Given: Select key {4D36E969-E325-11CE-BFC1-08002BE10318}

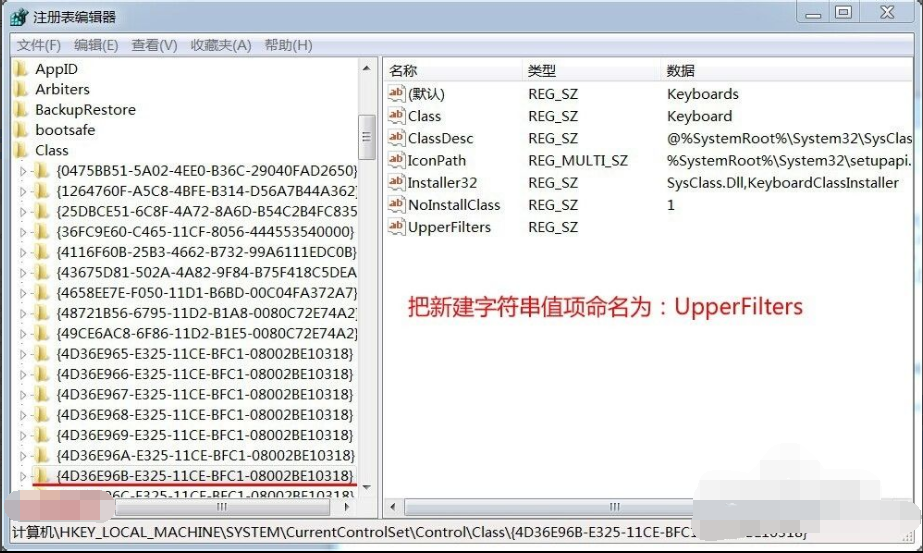Looking at the screenshot, I should (x=205, y=435).
